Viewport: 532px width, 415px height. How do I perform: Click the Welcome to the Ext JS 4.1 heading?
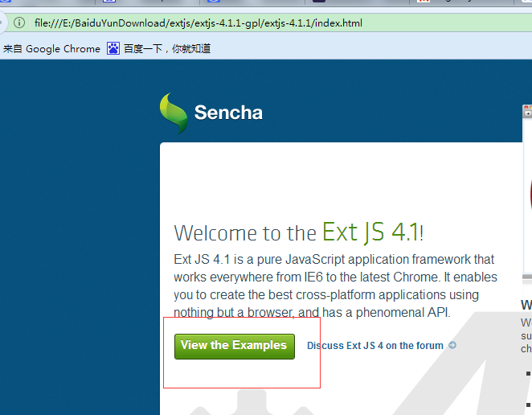[299, 233]
